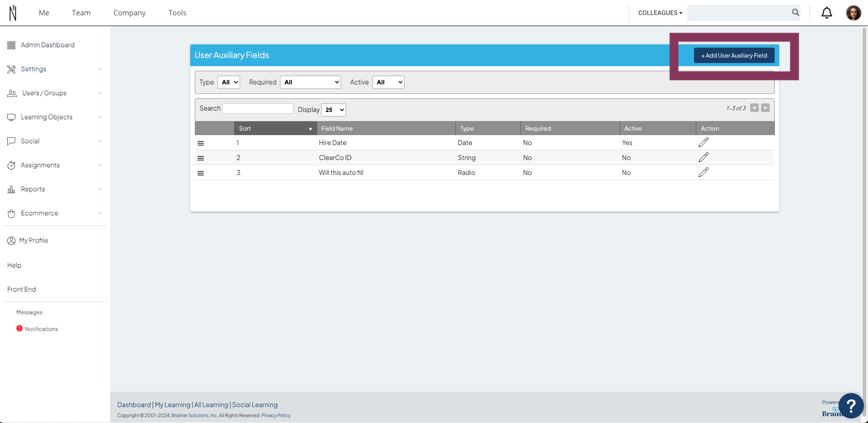Viewport: 868px width, 423px height.
Task: Open the Company top menu
Action: [x=130, y=13]
